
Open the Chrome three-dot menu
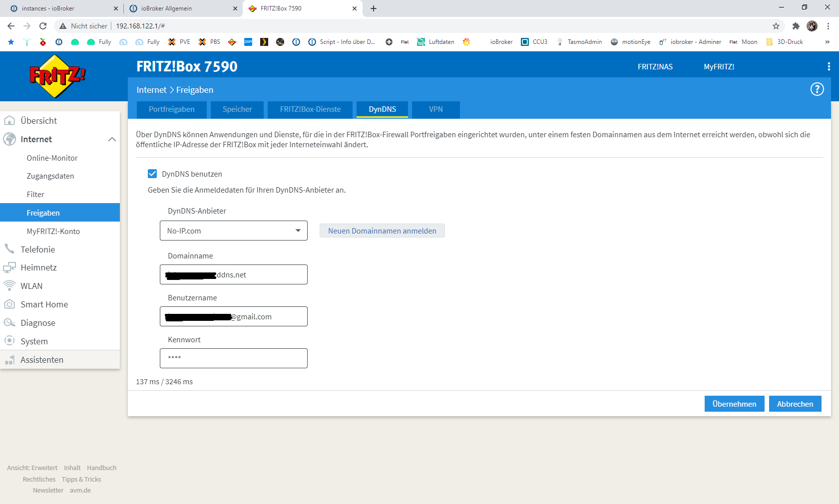click(x=828, y=26)
